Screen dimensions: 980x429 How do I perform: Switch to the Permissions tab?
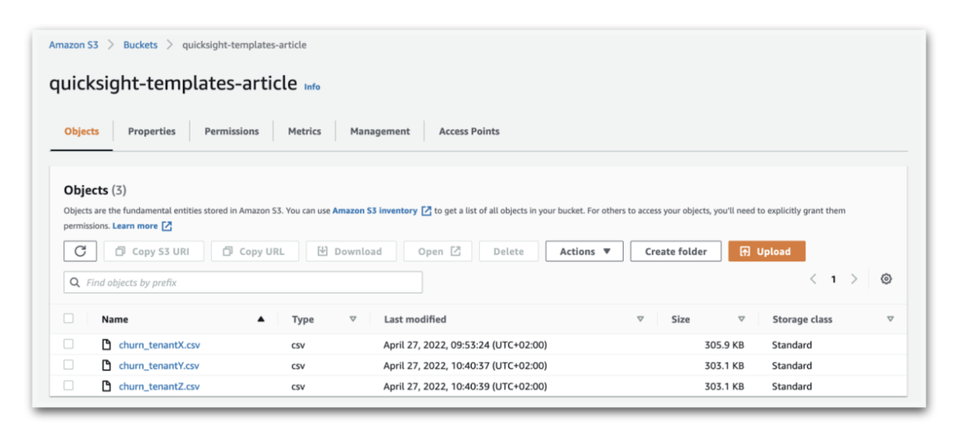click(x=232, y=131)
